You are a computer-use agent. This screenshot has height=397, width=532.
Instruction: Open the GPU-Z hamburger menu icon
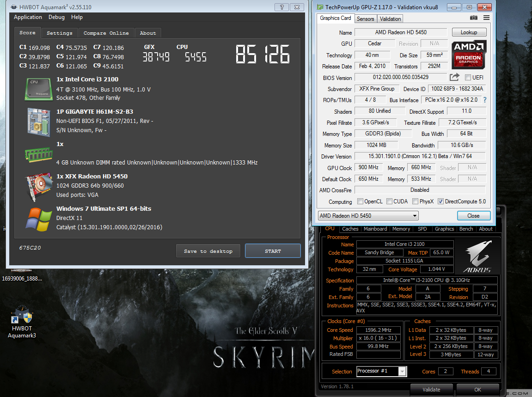coord(486,18)
